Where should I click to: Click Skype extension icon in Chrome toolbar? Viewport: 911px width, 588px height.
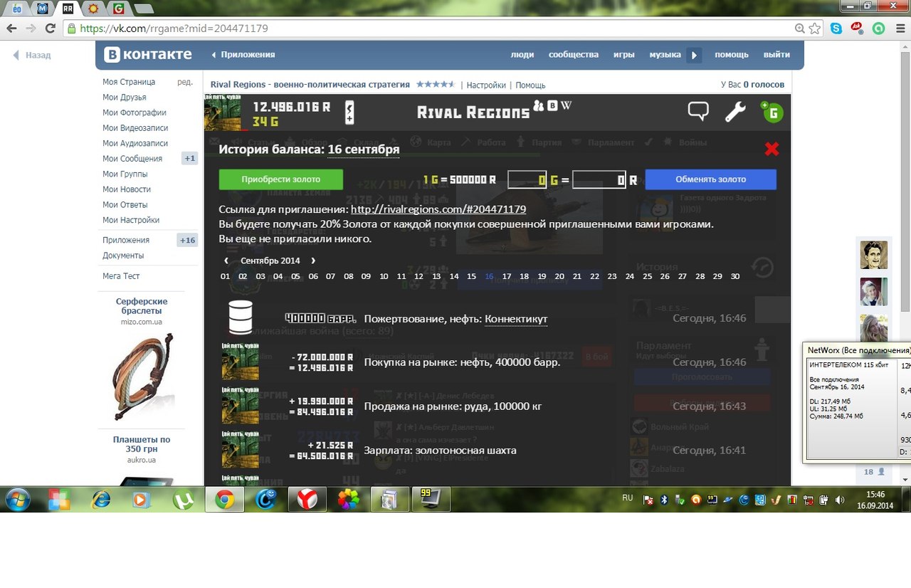click(x=836, y=28)
